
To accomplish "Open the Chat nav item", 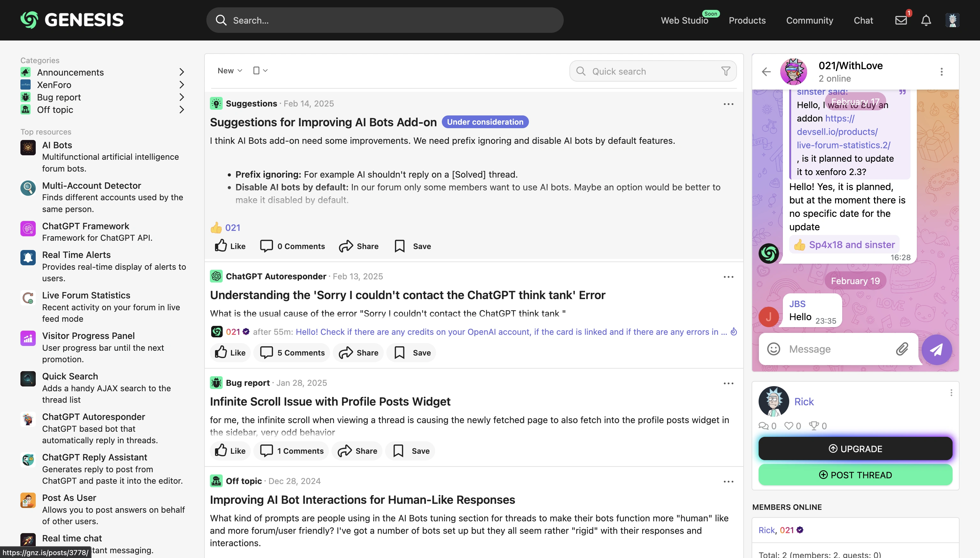I will pos(863,20).
